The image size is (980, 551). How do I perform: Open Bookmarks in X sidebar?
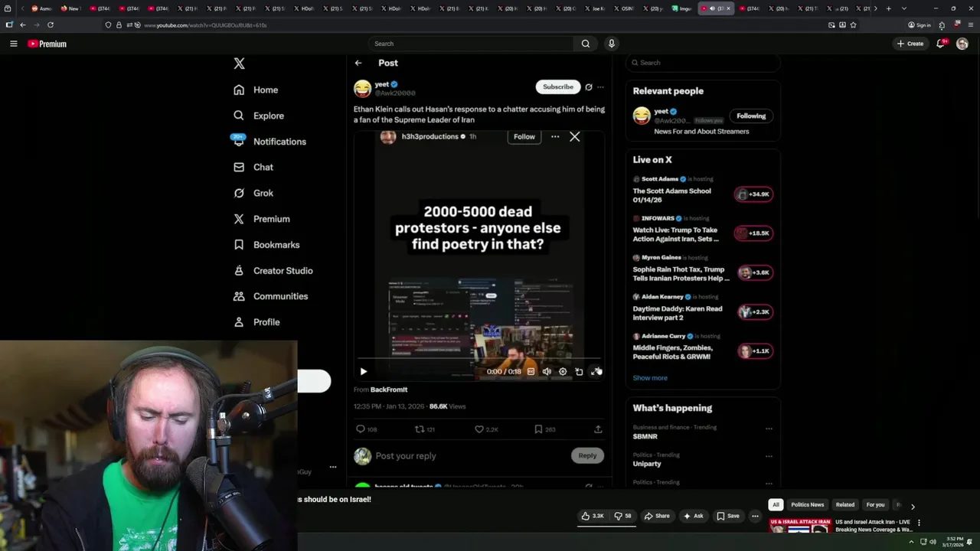click(266, 245)
